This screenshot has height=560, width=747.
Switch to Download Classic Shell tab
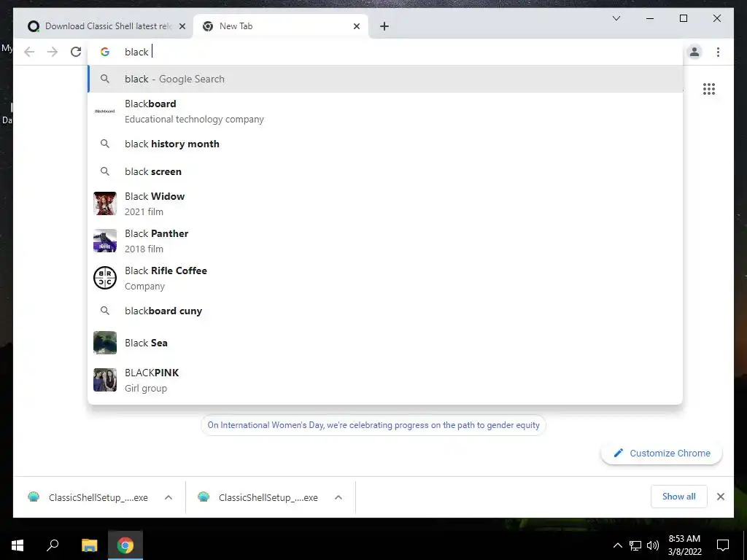[102, 26]
